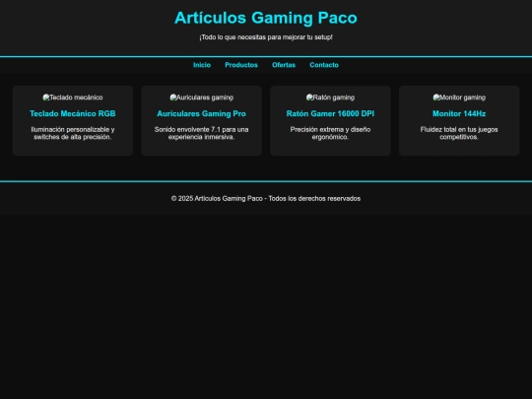Viewport: 532px width, 399px height.
Task: Click the broken Ratón gaming image icon
Action: pos(309,98)
